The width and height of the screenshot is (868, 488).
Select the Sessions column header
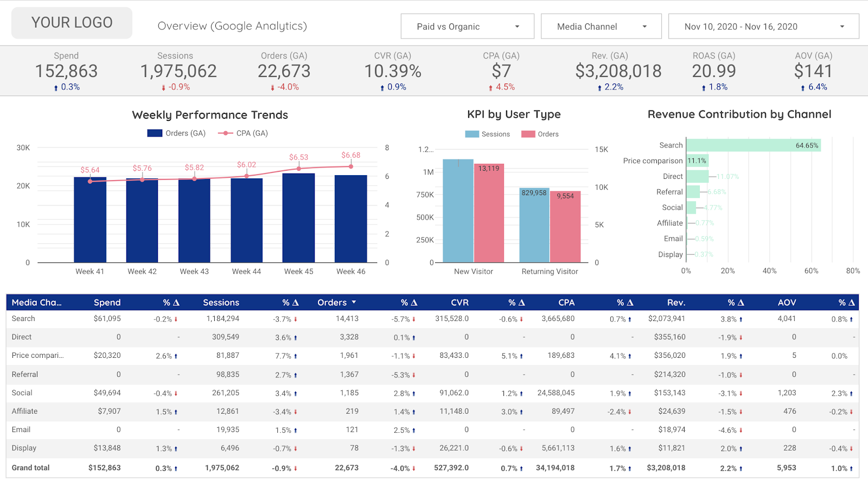pyautogui.click(x=221, y=303)
